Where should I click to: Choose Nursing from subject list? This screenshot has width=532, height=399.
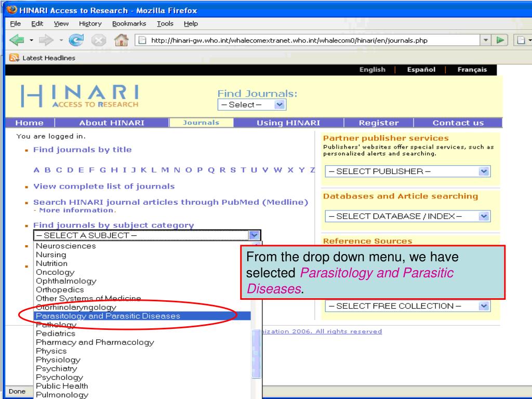[x=142, y=255]
